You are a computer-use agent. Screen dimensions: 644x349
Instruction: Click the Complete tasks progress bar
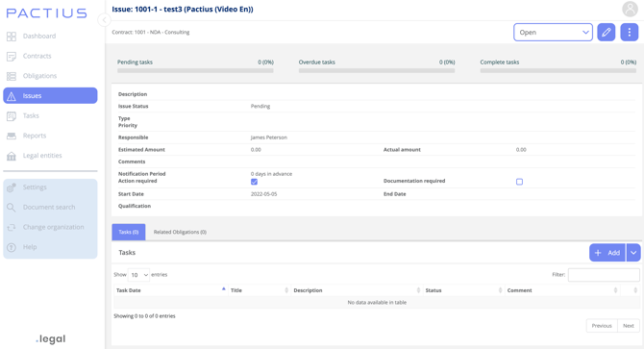pos(558,70)
